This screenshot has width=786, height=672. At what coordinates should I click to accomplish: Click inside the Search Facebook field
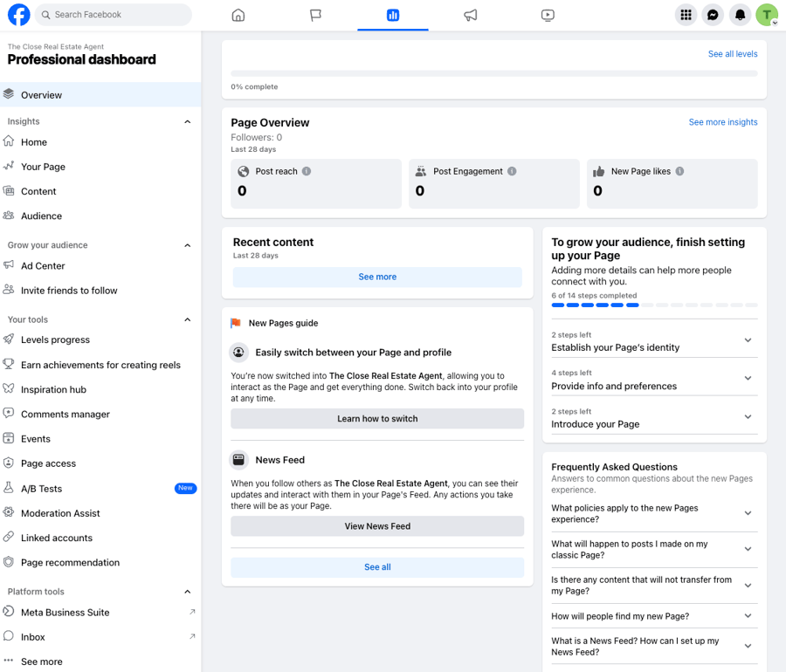114,14
